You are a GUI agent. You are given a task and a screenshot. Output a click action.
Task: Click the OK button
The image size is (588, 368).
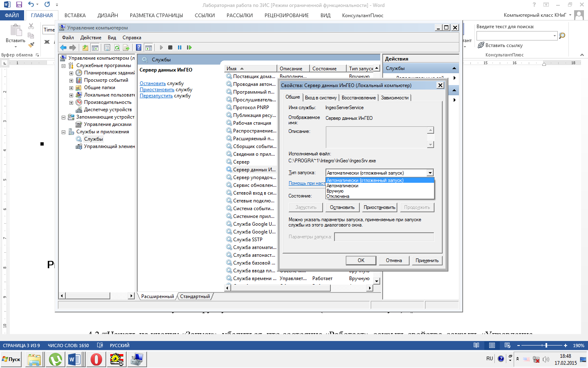point(361,260)
